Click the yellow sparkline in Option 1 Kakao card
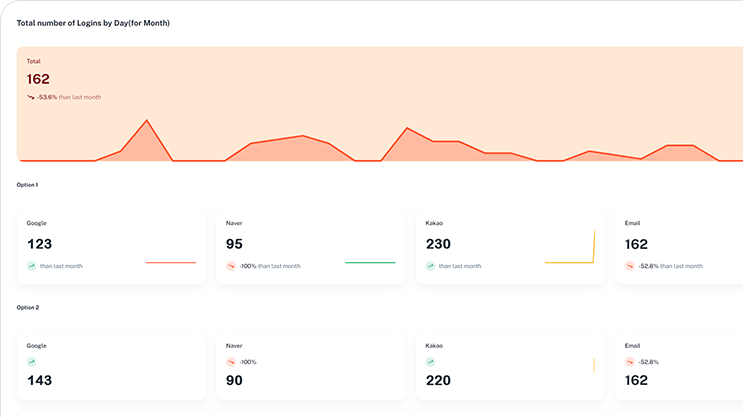The image size is (743, 417). click(570, 246)
